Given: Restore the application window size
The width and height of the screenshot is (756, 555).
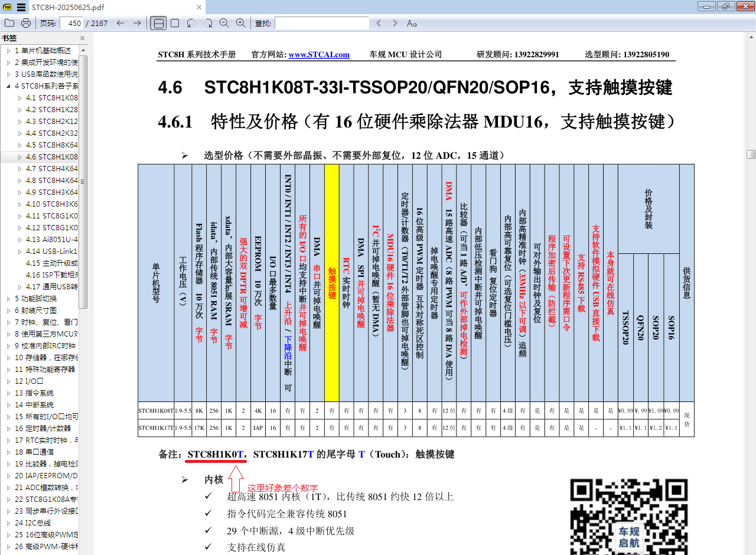Looking at the screenshot, I should click(725, 6).
